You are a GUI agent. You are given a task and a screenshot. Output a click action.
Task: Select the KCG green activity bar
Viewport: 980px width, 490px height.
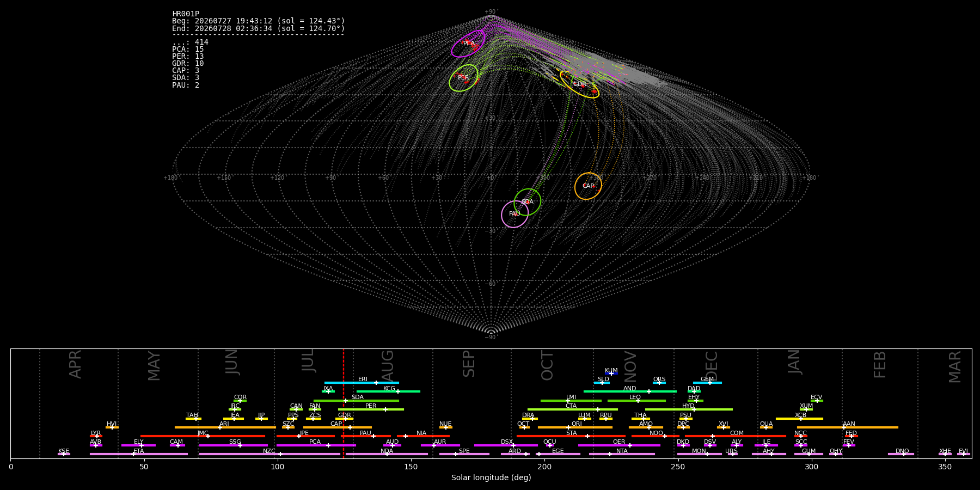pos(388,391)
